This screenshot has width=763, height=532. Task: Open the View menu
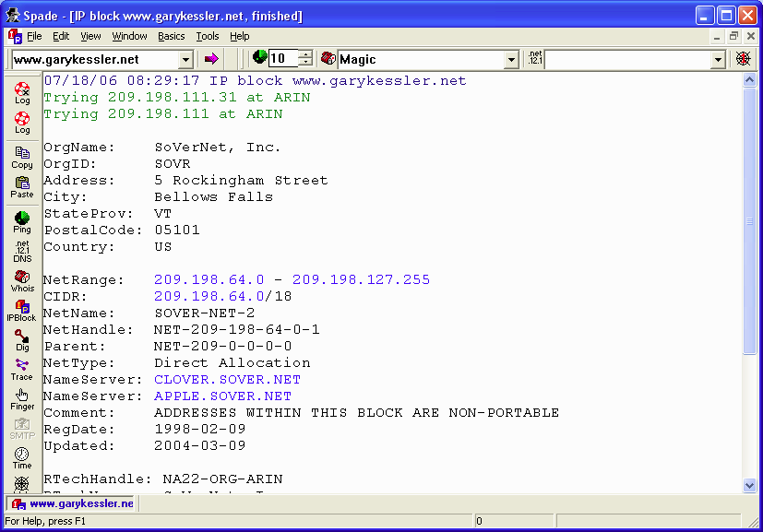pyautogui.click(x=90, y=36)
